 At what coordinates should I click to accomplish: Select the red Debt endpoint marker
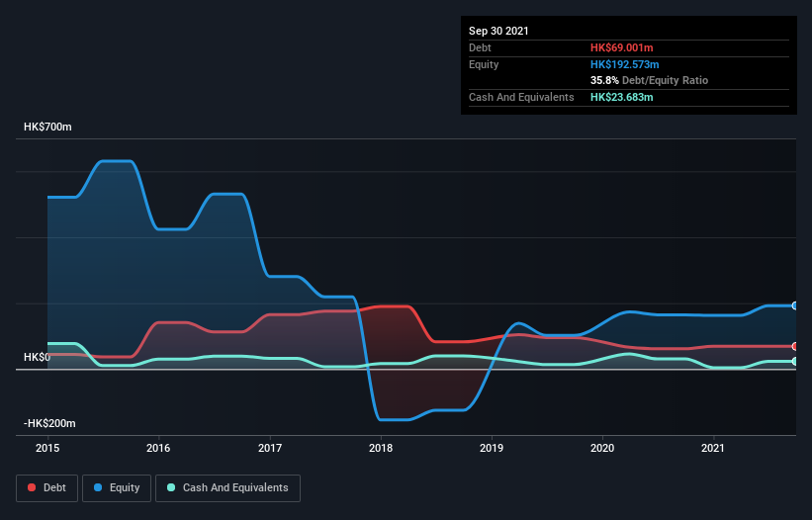pos(795,346)
